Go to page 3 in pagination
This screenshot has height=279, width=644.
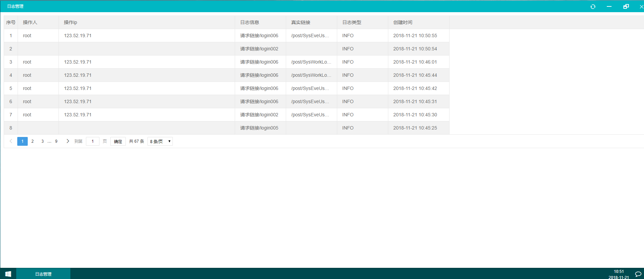click(x=42, y=141)
